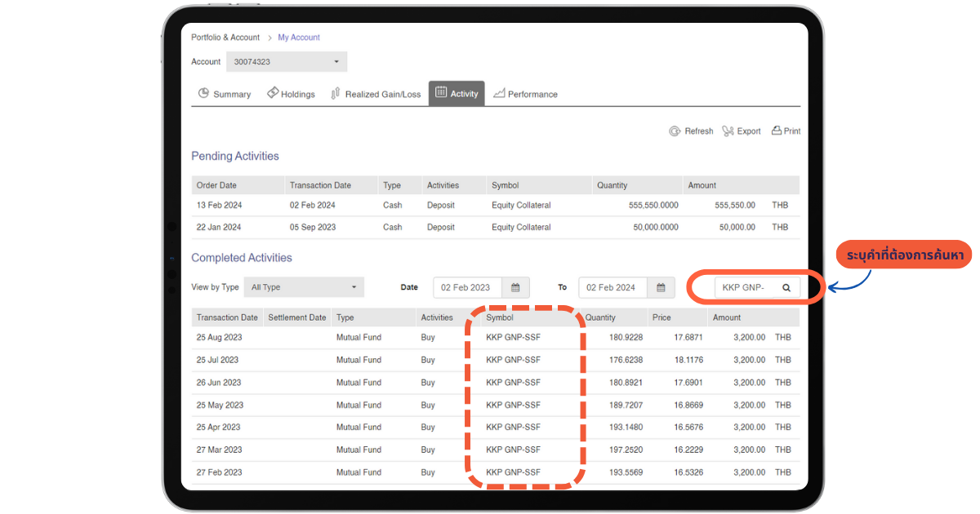
Task: Open the From date calendar picker
Action: [x=515, y=287]
